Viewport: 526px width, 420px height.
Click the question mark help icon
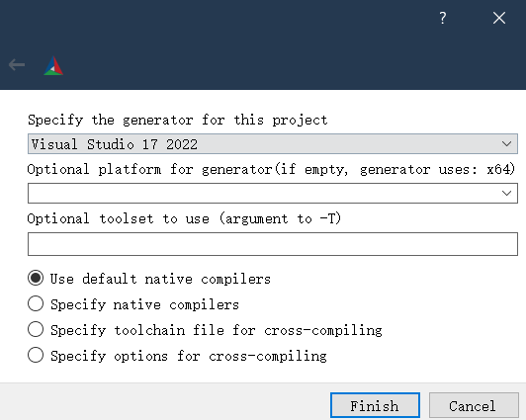point(443,18)
